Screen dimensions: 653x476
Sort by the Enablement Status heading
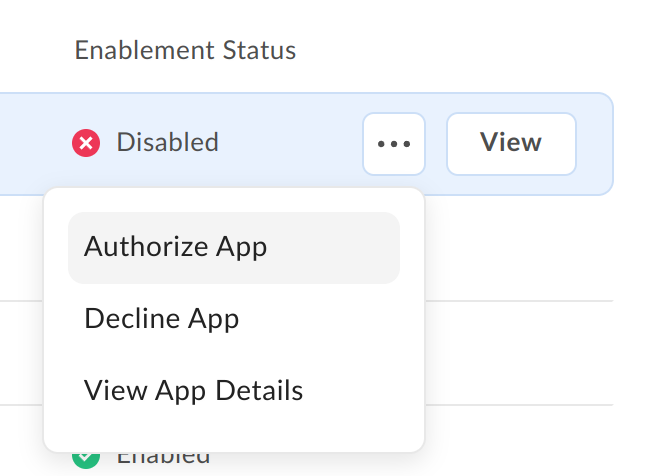185,50
